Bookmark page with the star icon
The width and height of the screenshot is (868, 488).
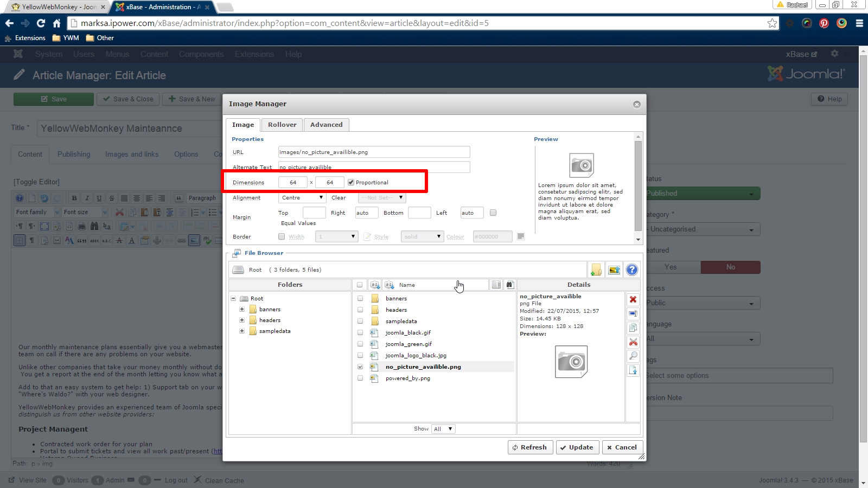pos(772,23)
